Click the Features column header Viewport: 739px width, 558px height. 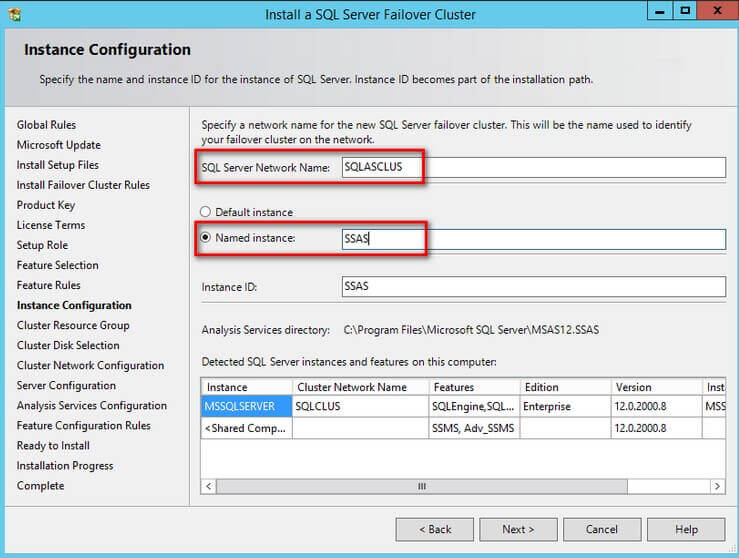[x=475, y=387]
